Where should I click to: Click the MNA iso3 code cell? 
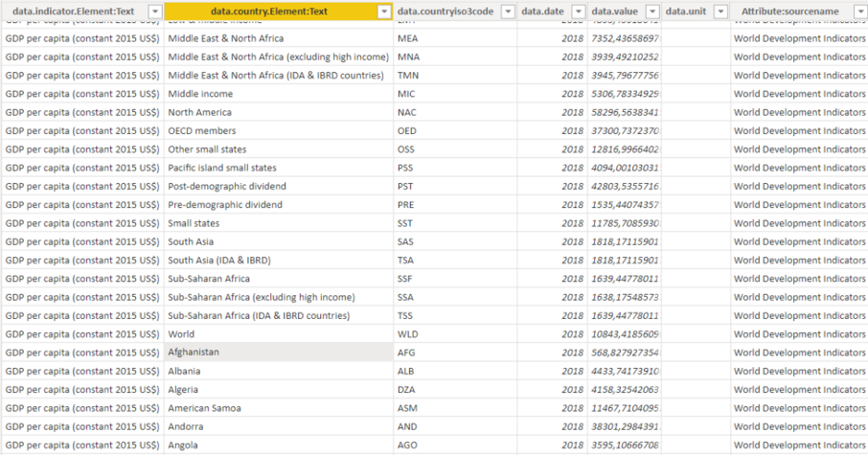(455, 57)
